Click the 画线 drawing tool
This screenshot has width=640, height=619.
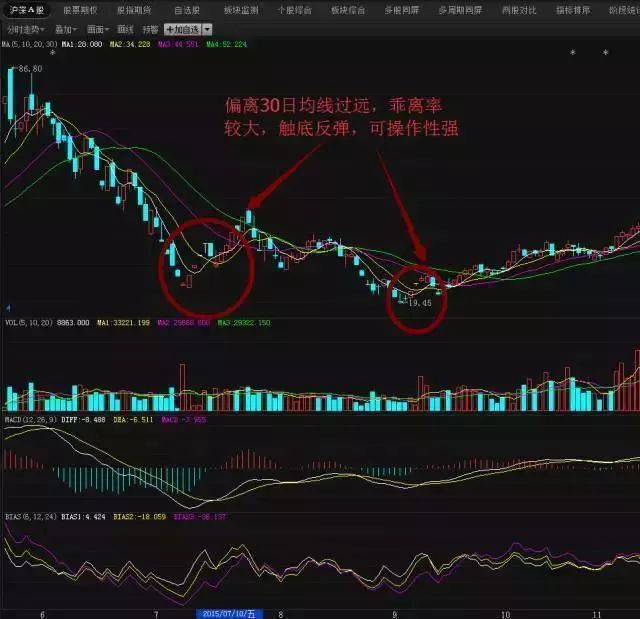click(125, 29)
